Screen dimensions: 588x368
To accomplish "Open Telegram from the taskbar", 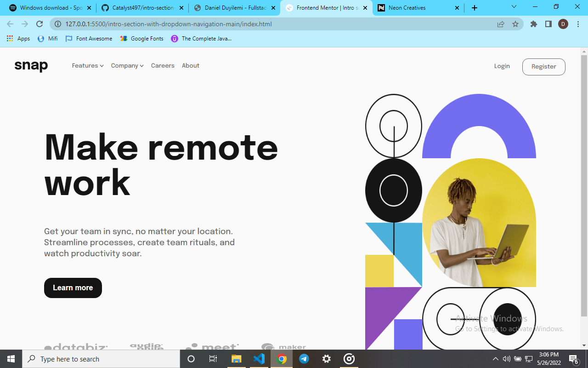I will (x=304, y=359).
